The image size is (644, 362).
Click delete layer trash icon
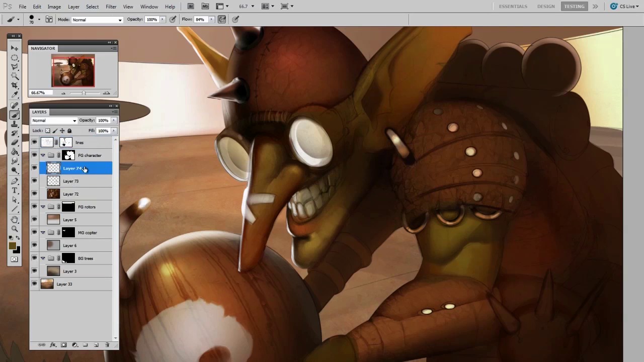(107, 344)
